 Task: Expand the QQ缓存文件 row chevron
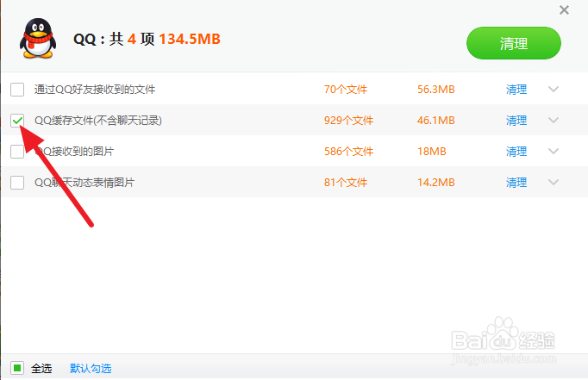coord(554,121)
